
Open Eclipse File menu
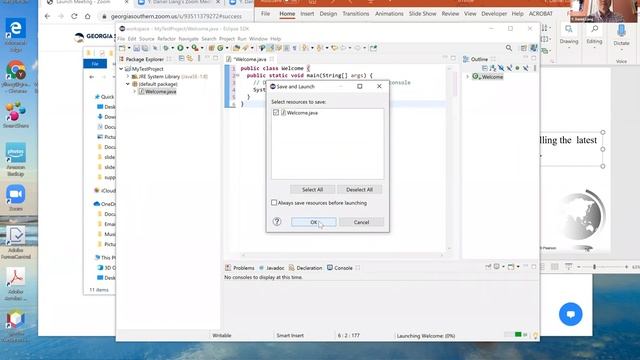click(x=121, y=39)
